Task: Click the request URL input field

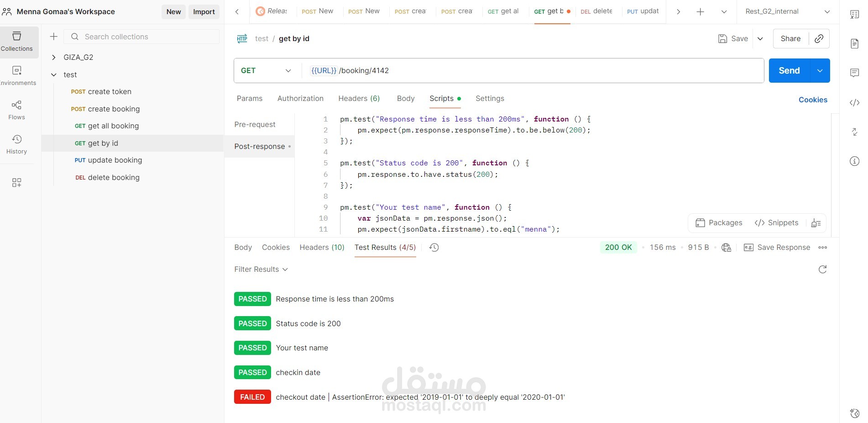Action: [x=533, y=70]
